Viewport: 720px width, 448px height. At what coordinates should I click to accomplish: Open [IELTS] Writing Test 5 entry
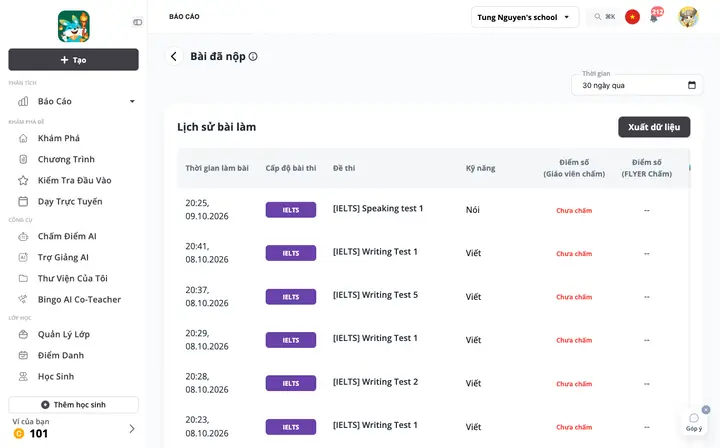[375, 295]
